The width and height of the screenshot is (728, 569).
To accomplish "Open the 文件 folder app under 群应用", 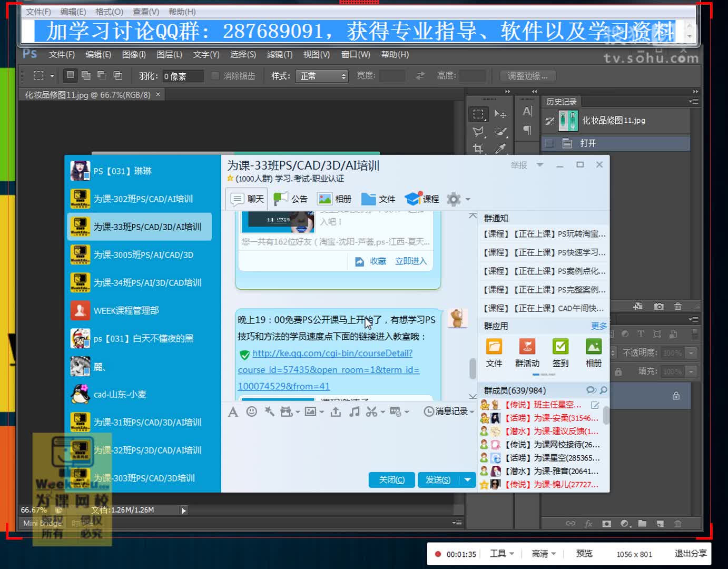I will (x=494, y=354).
